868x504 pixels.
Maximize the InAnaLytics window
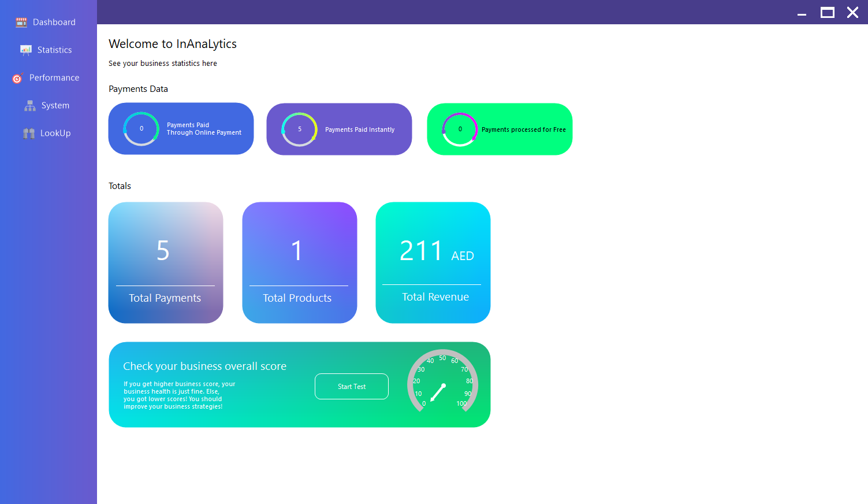[828, 12]
